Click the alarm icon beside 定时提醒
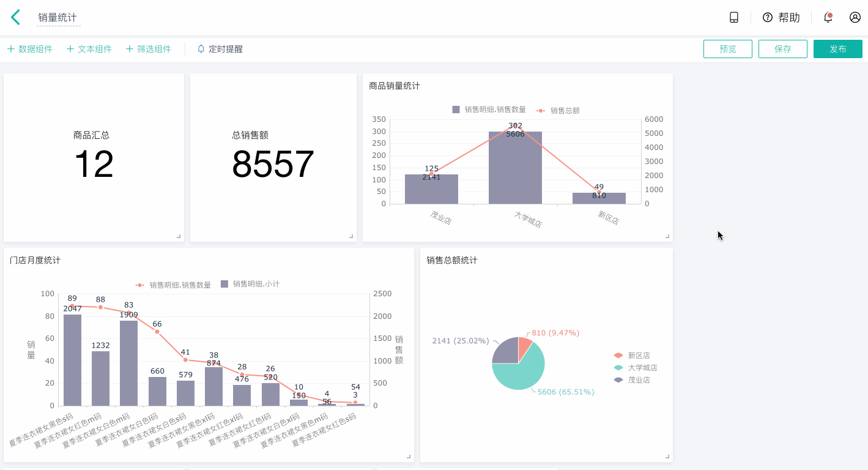The height and width of the screenshot is (470, 868). click(201, 48)
